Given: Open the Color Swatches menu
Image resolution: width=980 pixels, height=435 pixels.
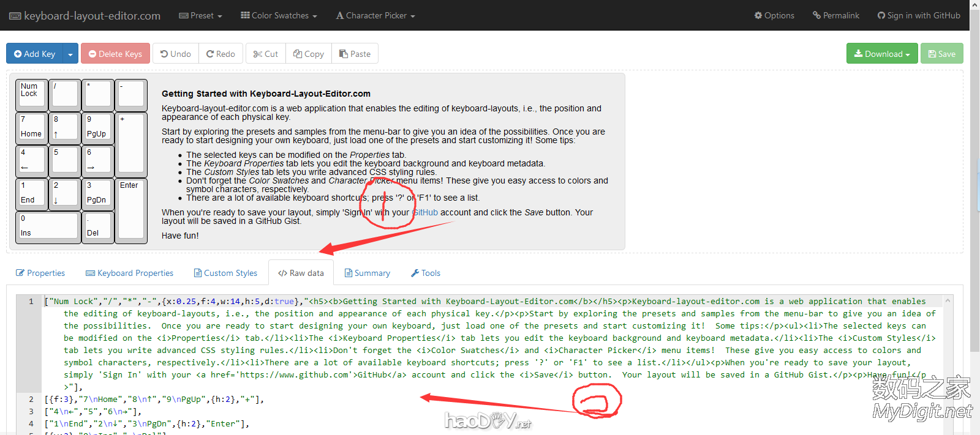Looking at the screenshot, I should pyautogui.click(x=279, y=15).
